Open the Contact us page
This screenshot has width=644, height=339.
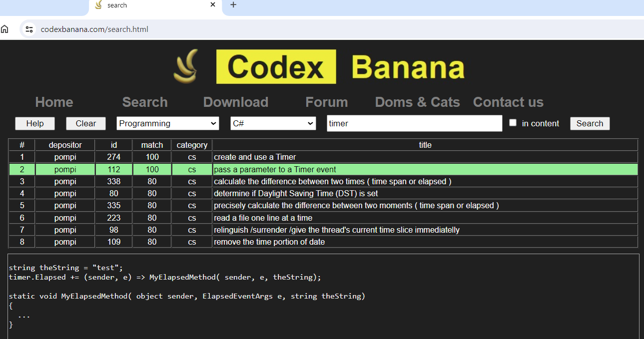point(508,102)
